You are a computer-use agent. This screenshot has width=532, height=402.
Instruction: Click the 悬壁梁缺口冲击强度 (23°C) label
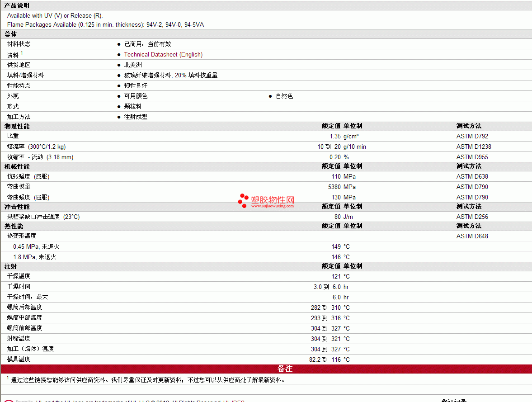[43, 217]
